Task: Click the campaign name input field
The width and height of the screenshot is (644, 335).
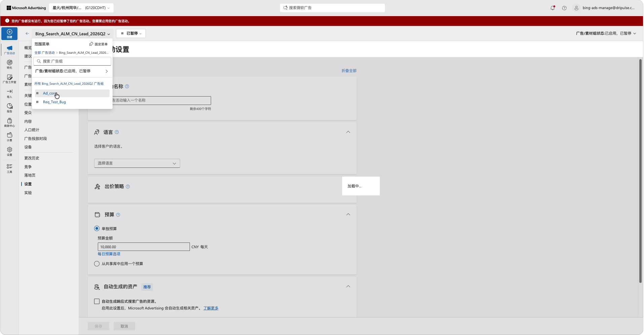Action: (x=161, y=100)
